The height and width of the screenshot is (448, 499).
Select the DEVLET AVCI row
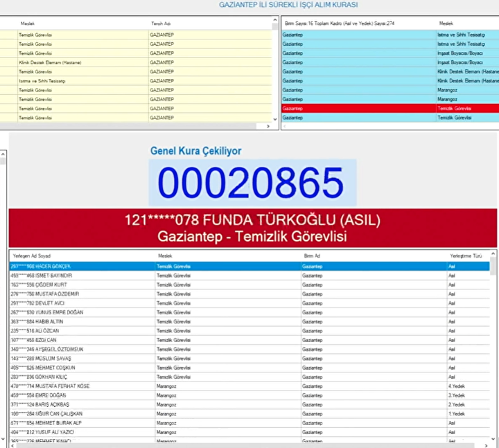(249, 303)
